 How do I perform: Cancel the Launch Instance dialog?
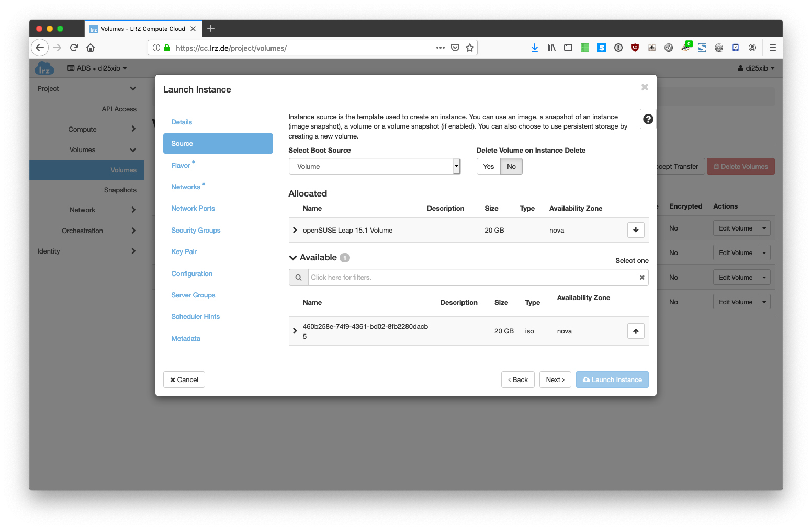[x=184, y=380]
